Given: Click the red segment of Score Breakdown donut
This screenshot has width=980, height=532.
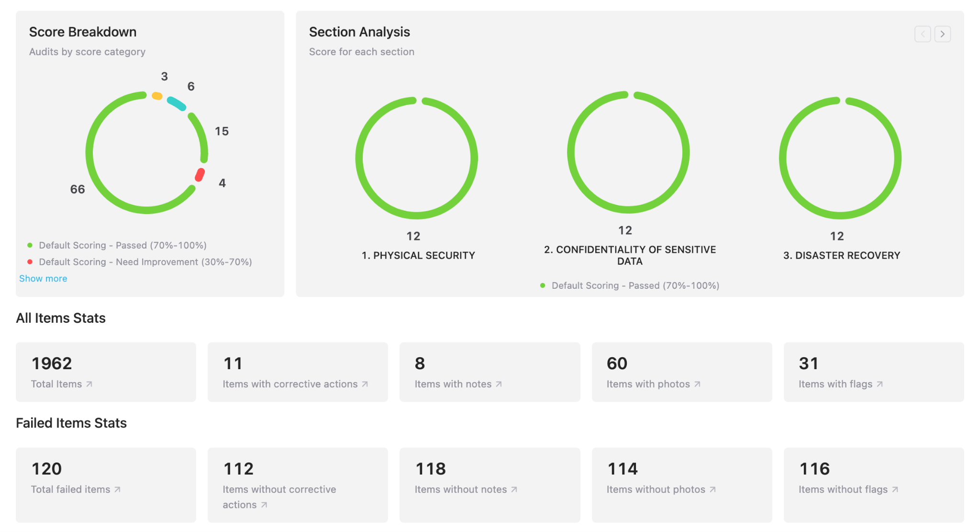Looking at the screenshot, I should click(x=200, y=175).
